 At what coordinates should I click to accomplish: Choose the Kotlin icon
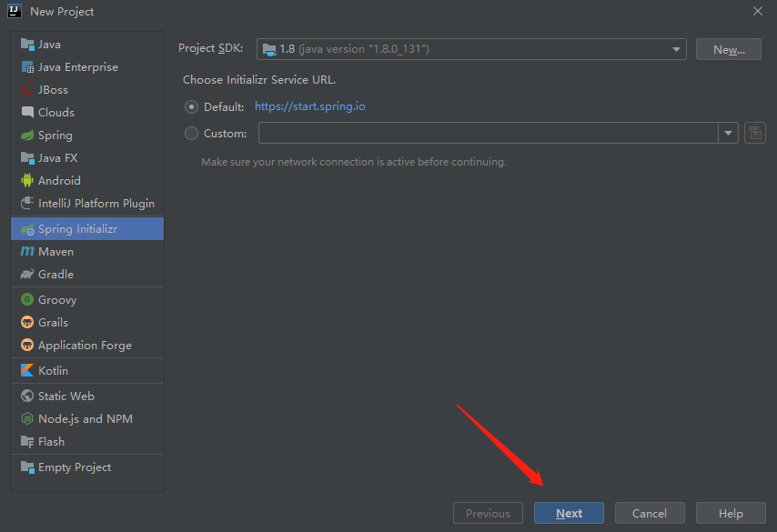(26, 370)
